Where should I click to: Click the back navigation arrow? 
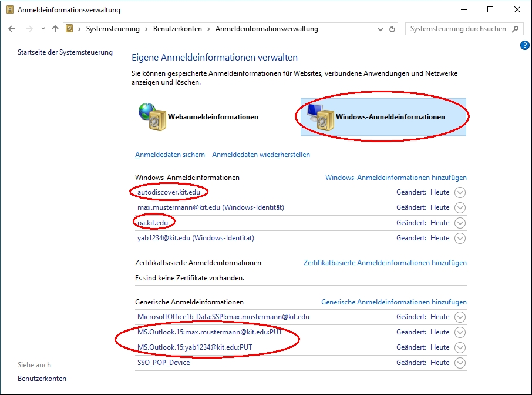pyautogui.click(x=12, y=29)
